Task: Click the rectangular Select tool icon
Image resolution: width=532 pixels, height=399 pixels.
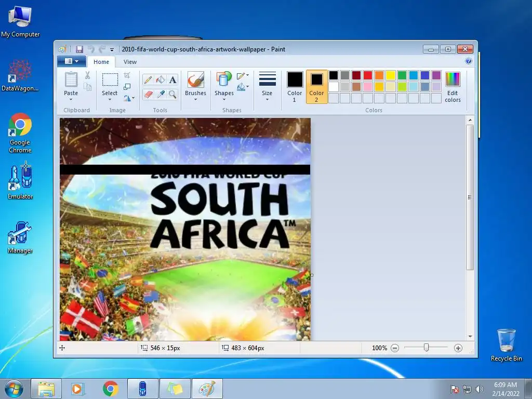Action: tap(110, 79)
